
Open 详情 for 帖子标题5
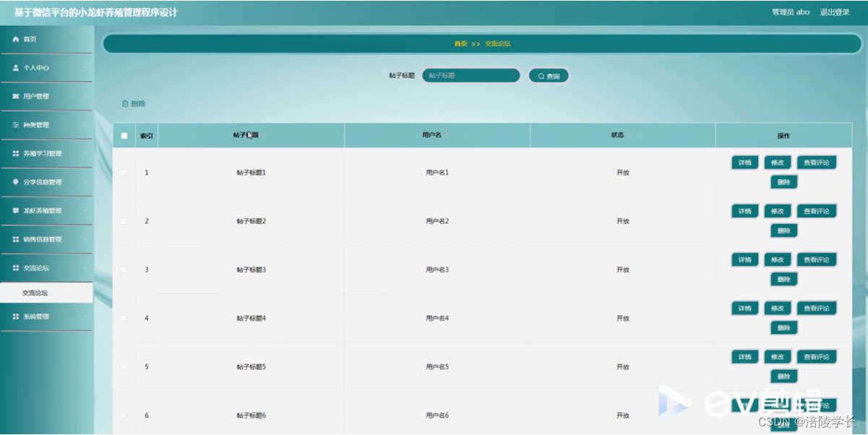click(x=745, y=356)
